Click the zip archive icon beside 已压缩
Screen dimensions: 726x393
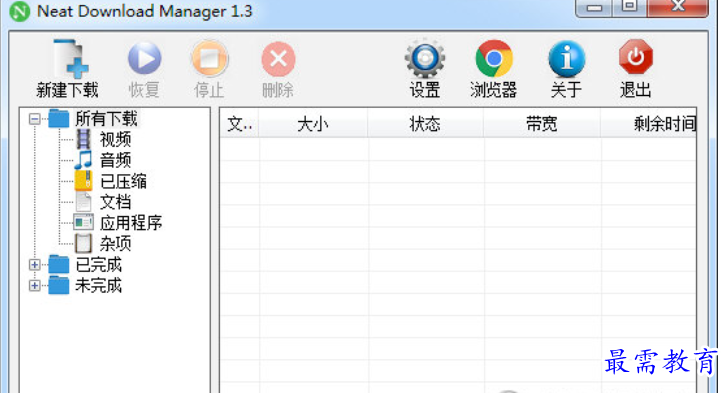[83, 181]
